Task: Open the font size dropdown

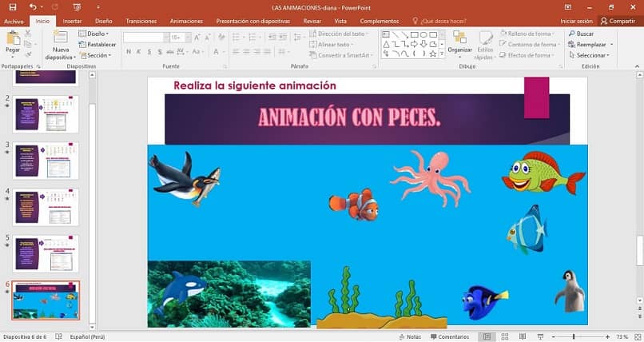Action: click(188, 38)
